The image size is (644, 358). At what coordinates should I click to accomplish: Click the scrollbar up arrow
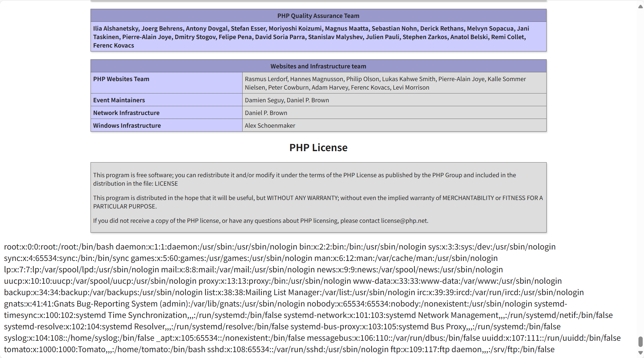(640, 7)
